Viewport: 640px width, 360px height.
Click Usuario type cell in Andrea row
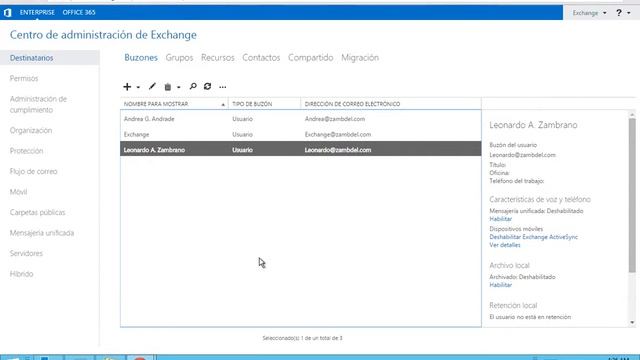point(242,119)
